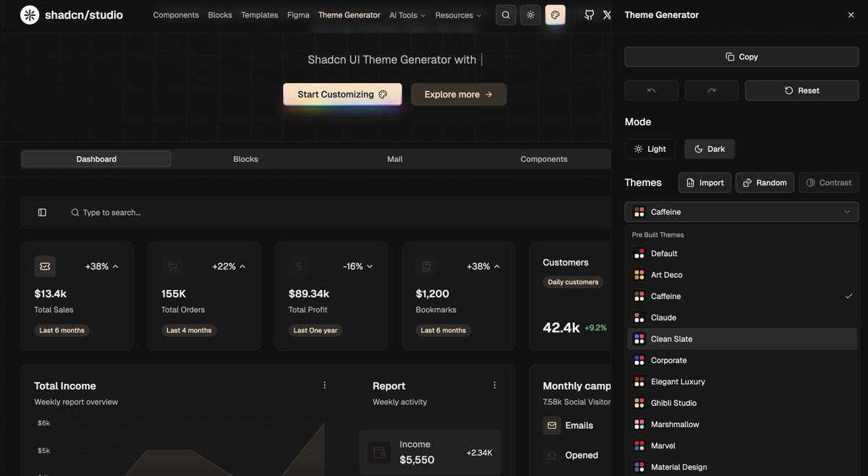
Task: Click the undo arrow button
Action: 652,90
